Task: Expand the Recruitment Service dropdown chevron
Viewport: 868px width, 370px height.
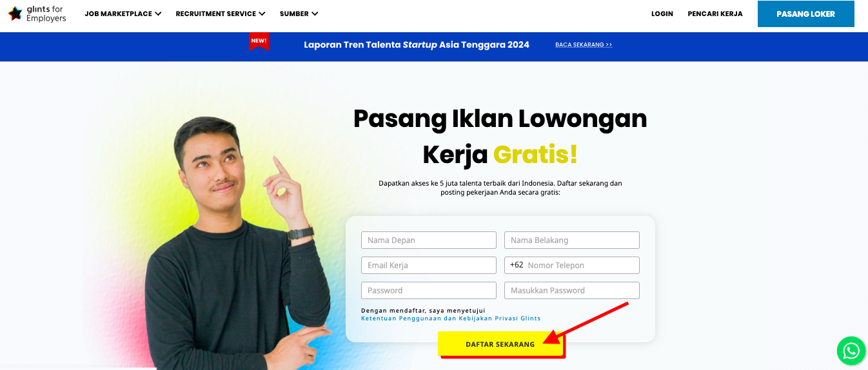Action: coord(262,14)
